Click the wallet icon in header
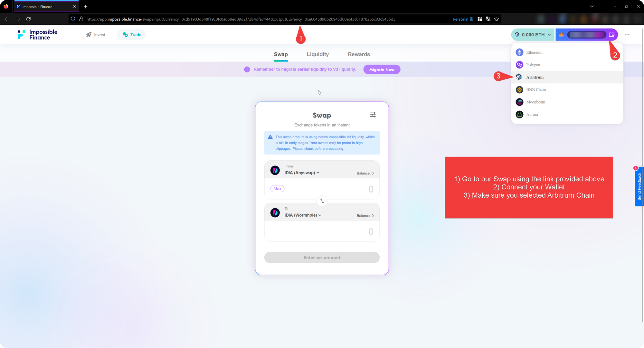The width and height of the screenshot is (644, 348). point(612,35)
